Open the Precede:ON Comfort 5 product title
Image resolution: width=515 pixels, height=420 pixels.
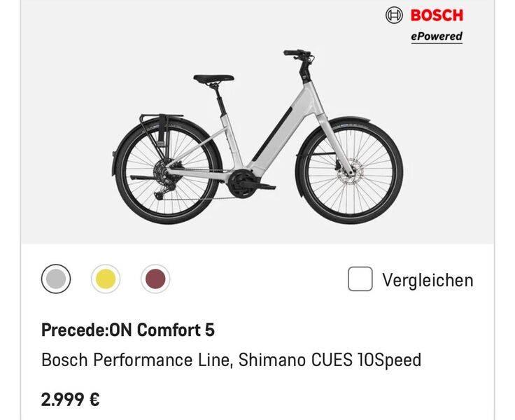(x=128, y=330)
